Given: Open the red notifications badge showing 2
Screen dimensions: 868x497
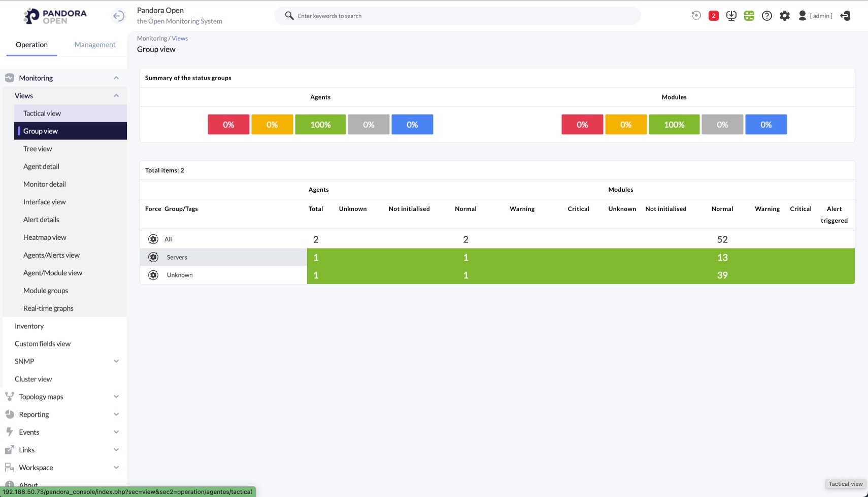Looking at the screenshot, I should (x=713, y=16).
